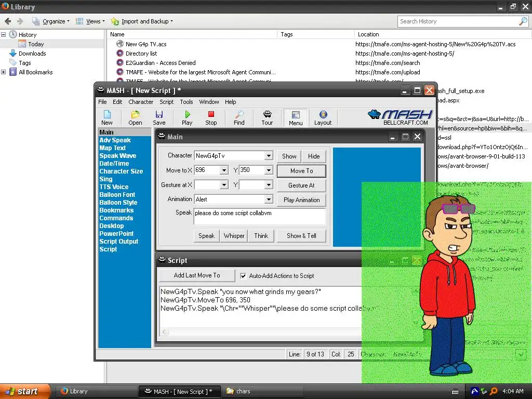The image size is (532, 399).
Task: Click the Layout toolbar icon
Action: (323, 118)
